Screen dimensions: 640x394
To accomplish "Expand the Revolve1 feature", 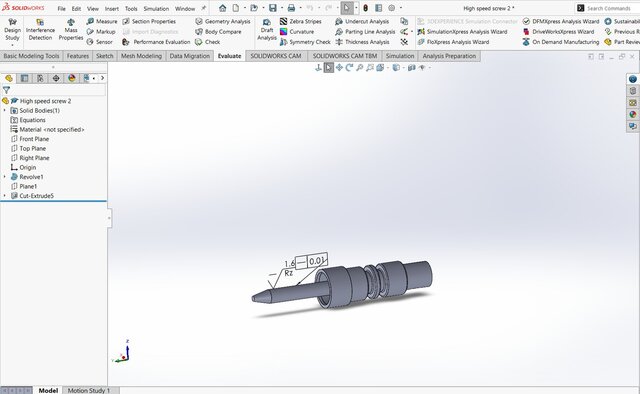I will click(4, 177).
